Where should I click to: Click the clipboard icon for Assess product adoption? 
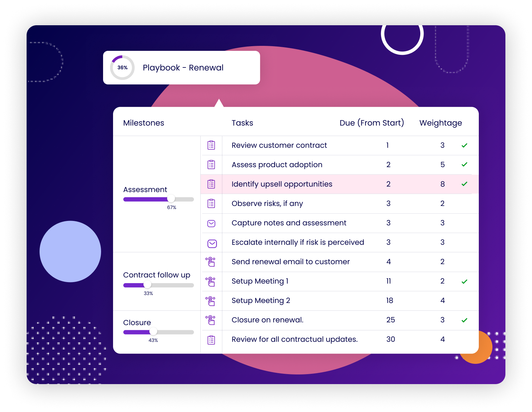(211, 164)
